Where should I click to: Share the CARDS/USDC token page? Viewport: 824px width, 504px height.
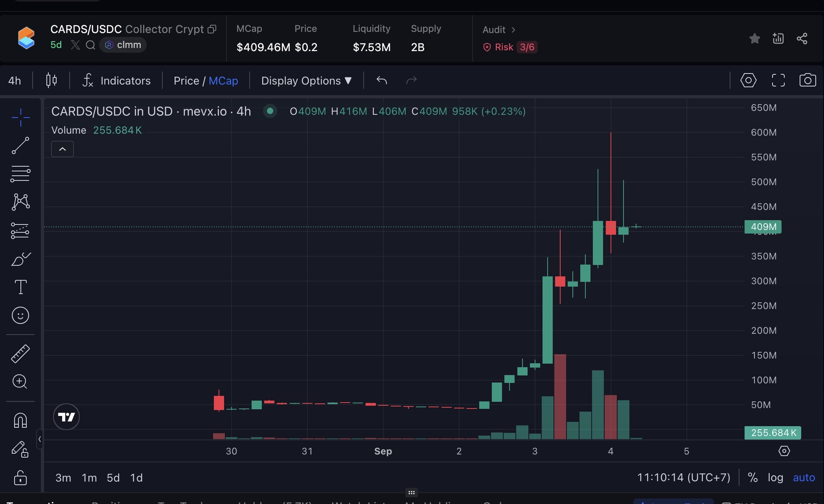coord(802,39)
